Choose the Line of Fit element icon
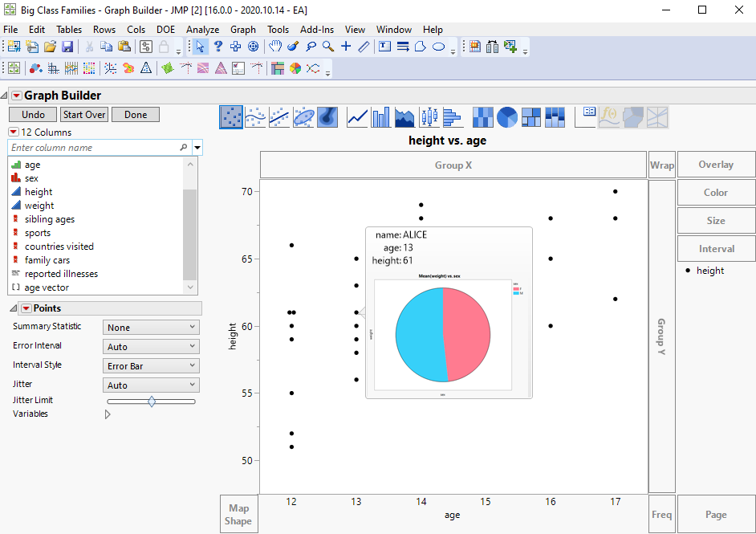The image size is (756, 534). (x=279, y=116)
